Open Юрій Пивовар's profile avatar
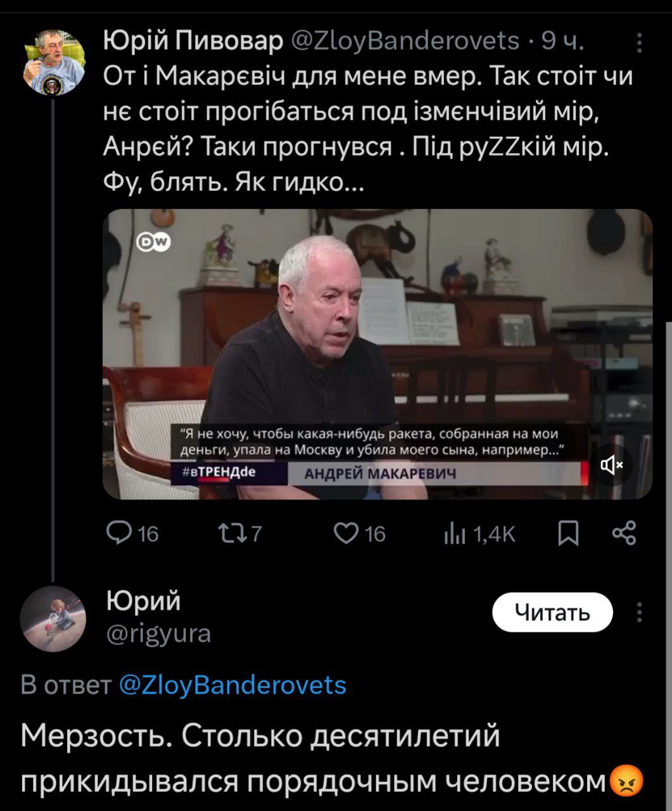 54,62
